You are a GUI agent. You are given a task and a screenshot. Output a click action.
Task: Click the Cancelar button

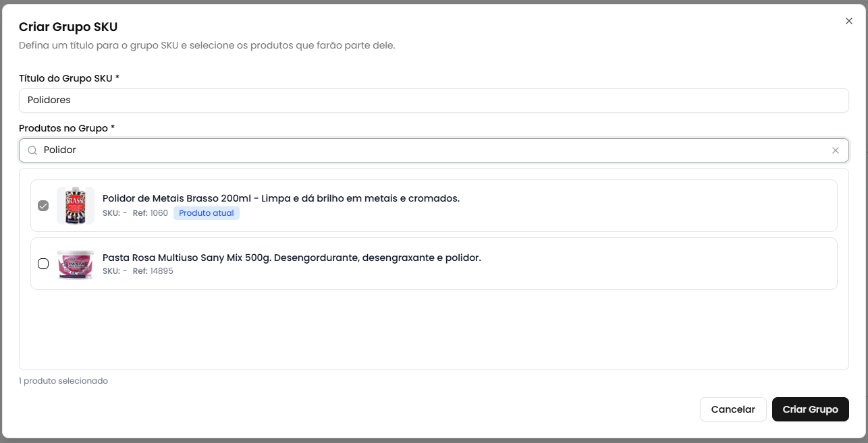coord(733,409)
